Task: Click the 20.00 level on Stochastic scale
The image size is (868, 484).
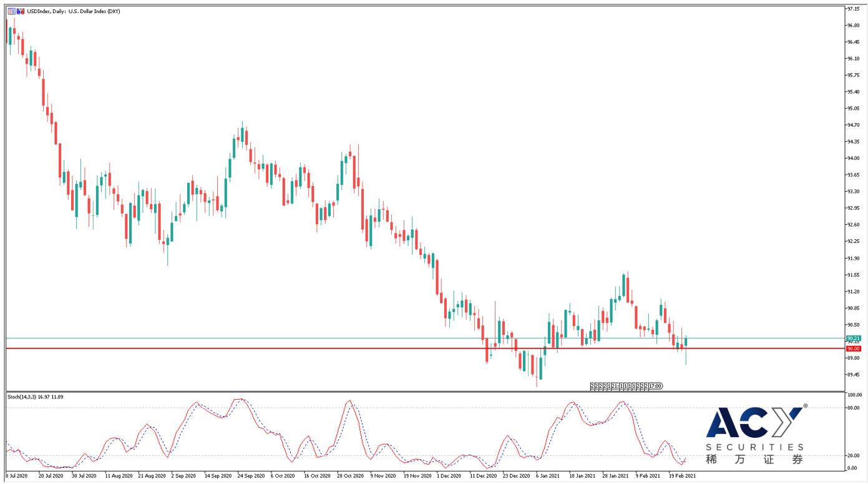Action: 854,455
